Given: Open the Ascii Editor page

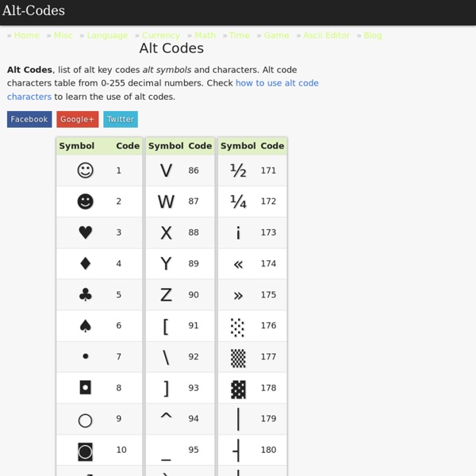Looking at the screenshot, I should coord(326,35).
